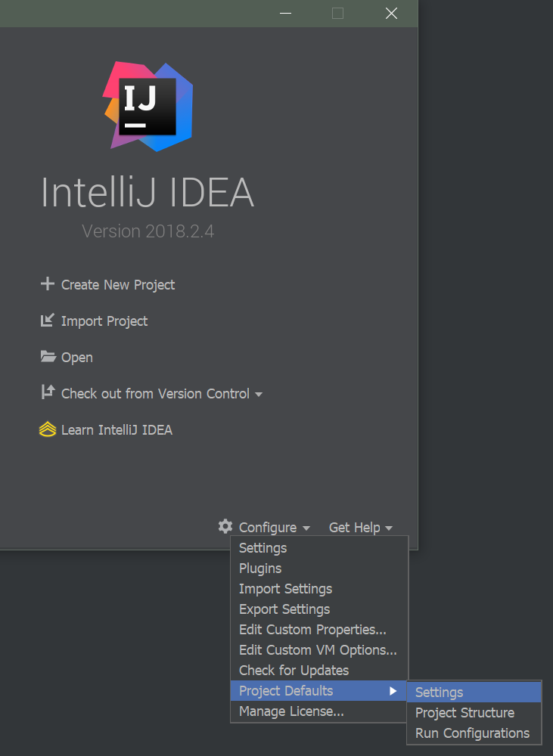The image size is (553, 756).
Task: Select Import Project
Action: tap(104, 321)
